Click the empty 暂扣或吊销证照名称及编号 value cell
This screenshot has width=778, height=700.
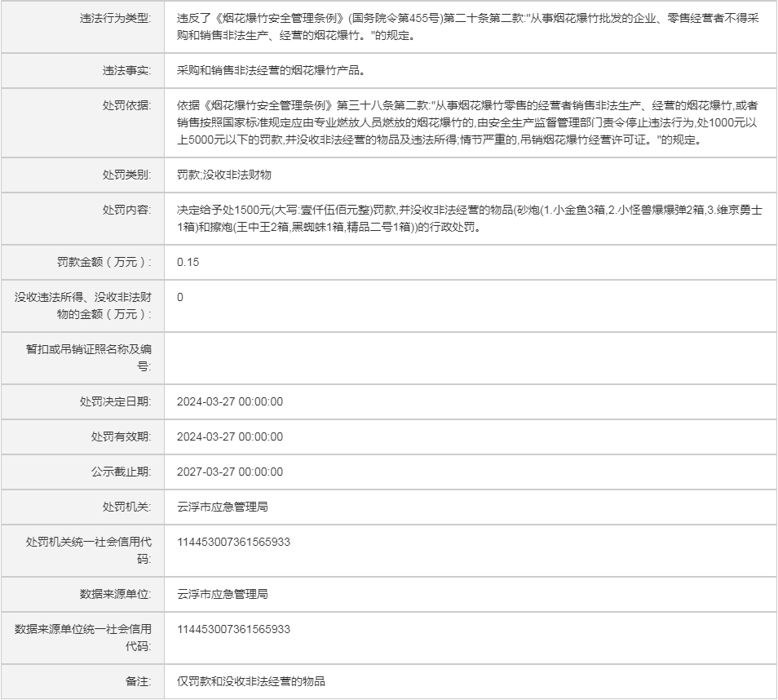(x=469, y=358)
